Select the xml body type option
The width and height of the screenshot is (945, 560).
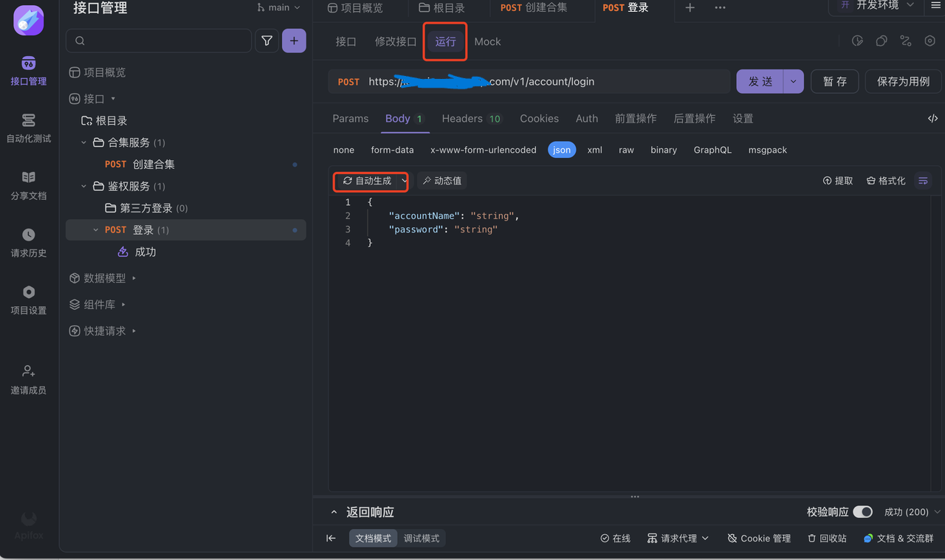coord(594,150)
